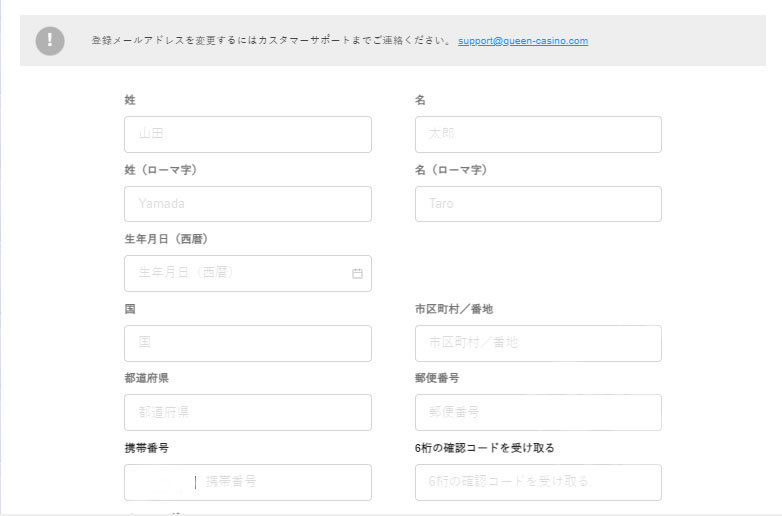Click the 名 input with placeholder 太郎
This screenshot has width=782, height=516.
pos(538,134)
